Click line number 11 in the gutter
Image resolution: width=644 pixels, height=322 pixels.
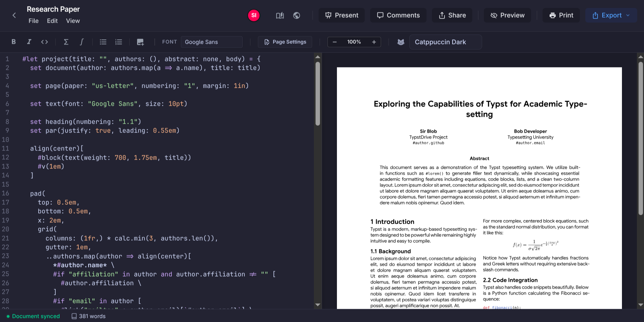5,148
